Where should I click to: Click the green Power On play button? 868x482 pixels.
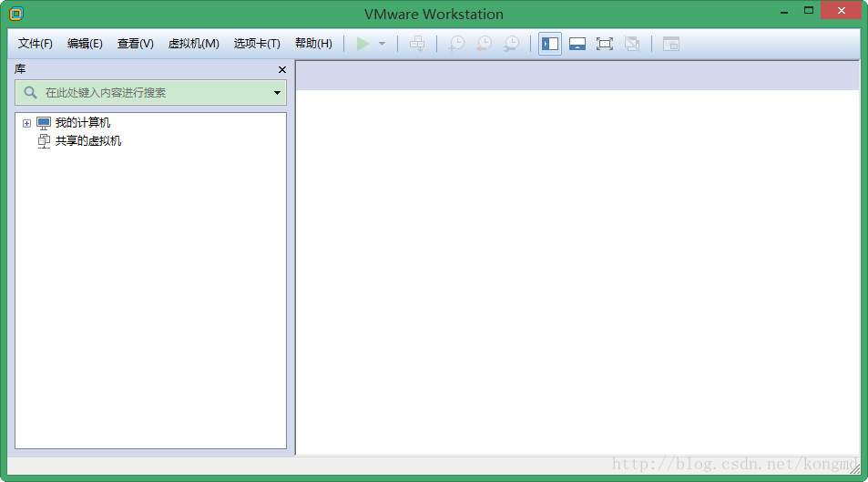363,44
